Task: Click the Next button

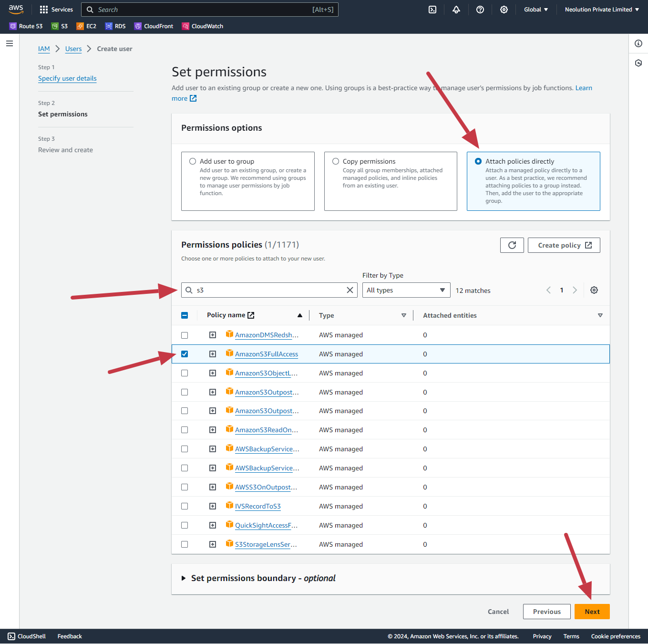Action: (x=592, y=612)
